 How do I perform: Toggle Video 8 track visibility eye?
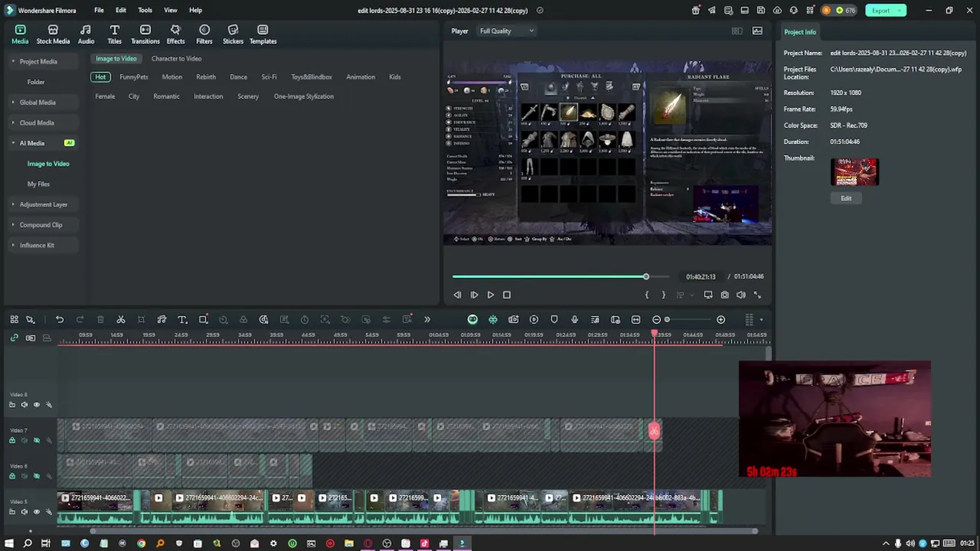coord(36,405)
